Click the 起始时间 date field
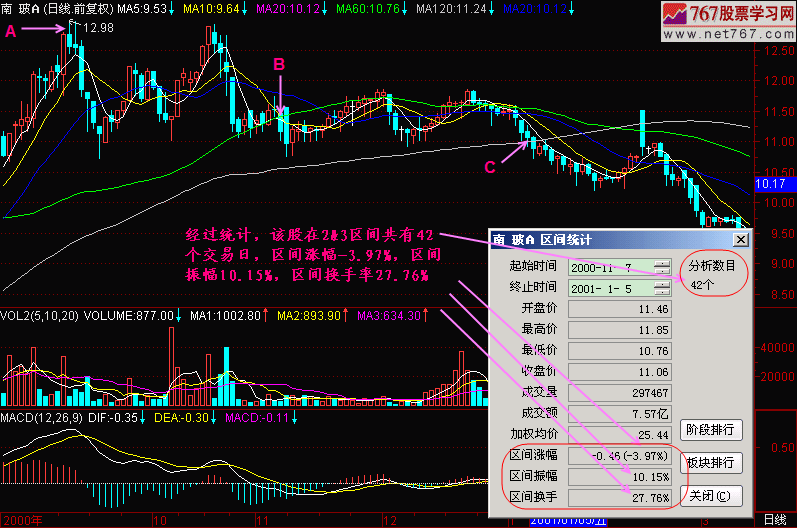Image resolution: width=797 pixels, height=528 pixels. pyautogui.click(x=610, y=267)
